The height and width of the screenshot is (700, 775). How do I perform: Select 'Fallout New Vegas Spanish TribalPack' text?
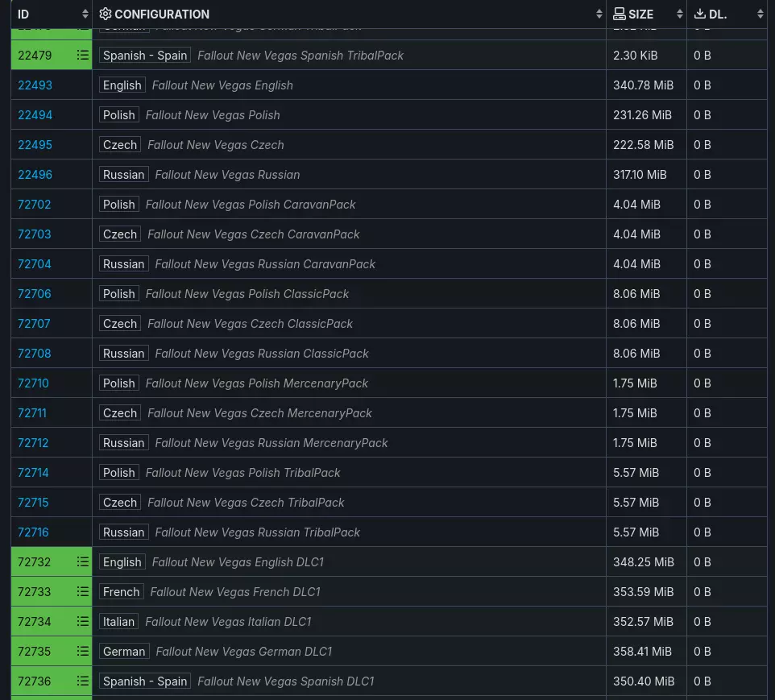click(x=300, y=56)
